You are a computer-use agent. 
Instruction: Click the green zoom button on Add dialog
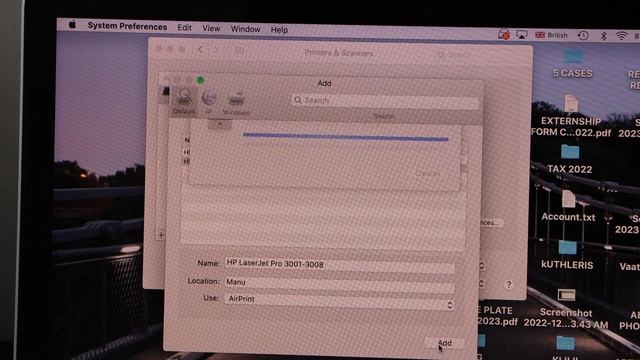point(200,80)
